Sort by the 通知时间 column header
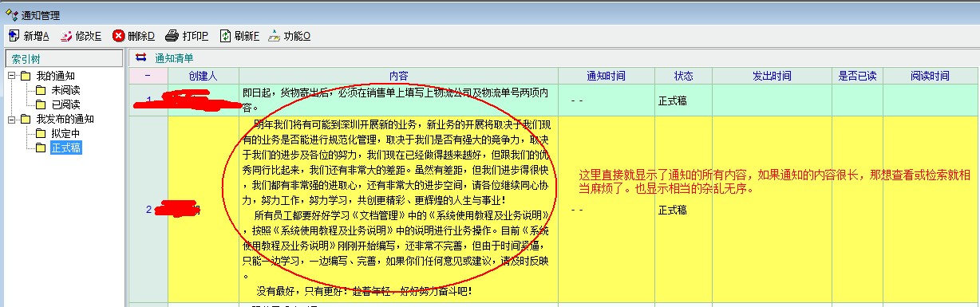This screenshot has height=307, width=980. point(607,75)
